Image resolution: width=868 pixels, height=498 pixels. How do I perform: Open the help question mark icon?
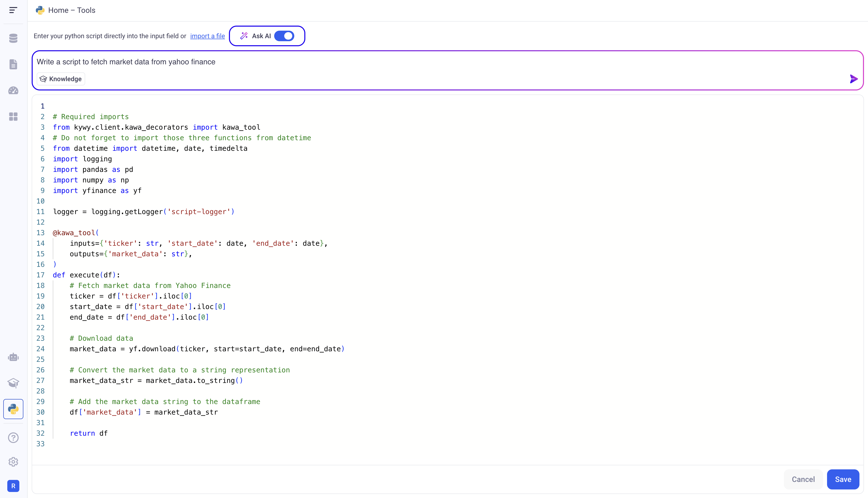tap(13, 437)
